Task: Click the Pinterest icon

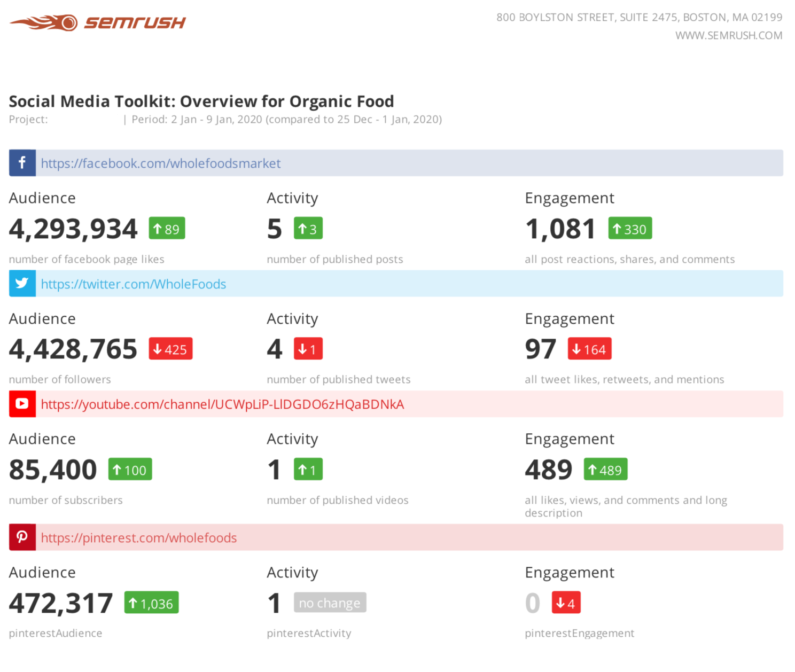Action: [x=22, y=537]
